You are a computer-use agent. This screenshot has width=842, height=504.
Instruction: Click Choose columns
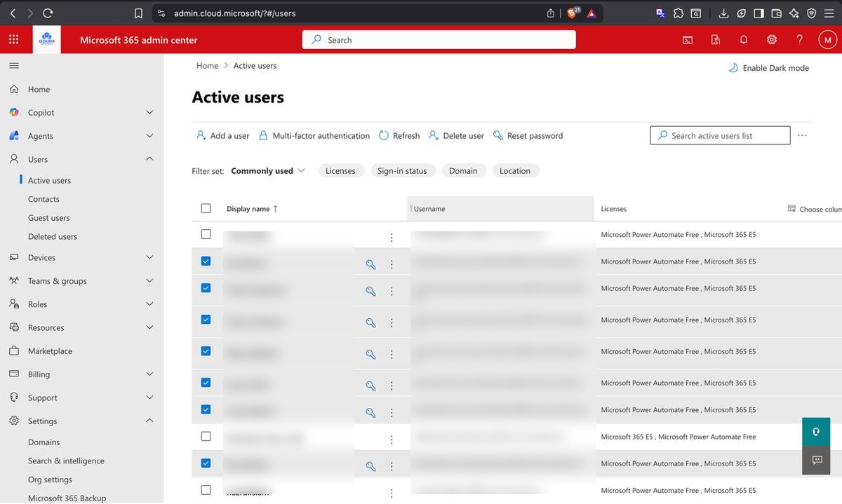815,209
